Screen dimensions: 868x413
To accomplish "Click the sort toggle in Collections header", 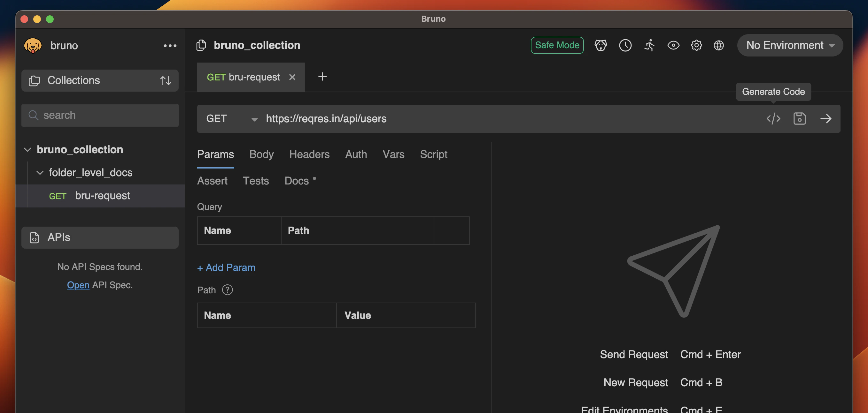I will click(166, 80).
